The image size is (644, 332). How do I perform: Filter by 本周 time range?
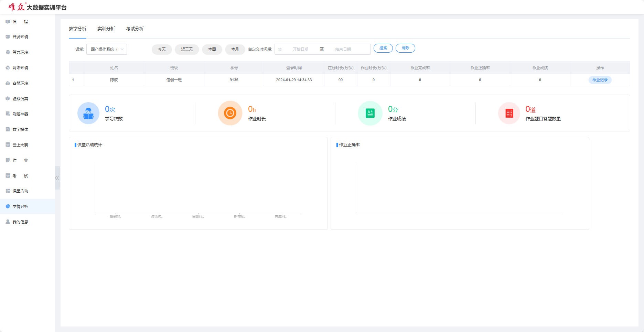click(x=212, y=49)
